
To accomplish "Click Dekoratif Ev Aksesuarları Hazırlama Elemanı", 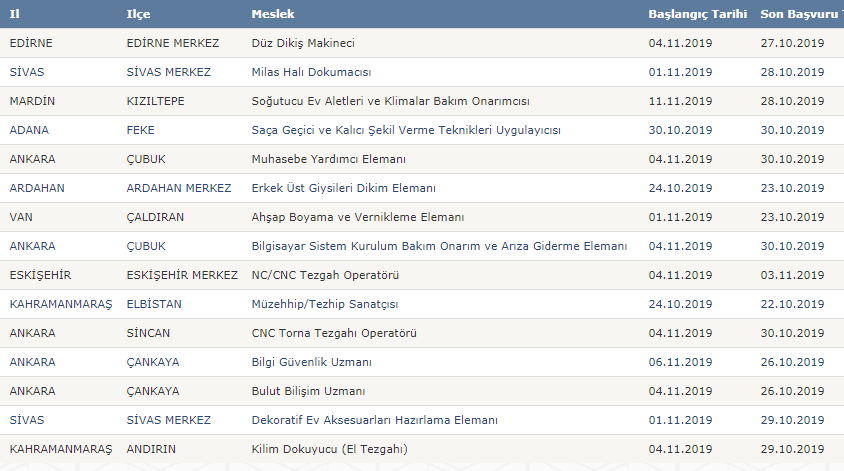I will tap(374, 421).
